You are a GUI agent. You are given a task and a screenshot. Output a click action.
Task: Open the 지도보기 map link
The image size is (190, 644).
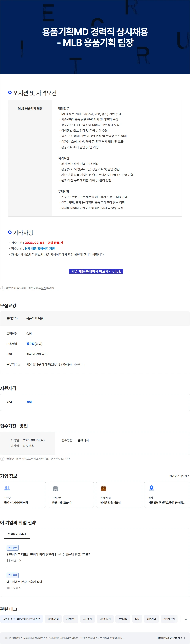tap(78, 364)
